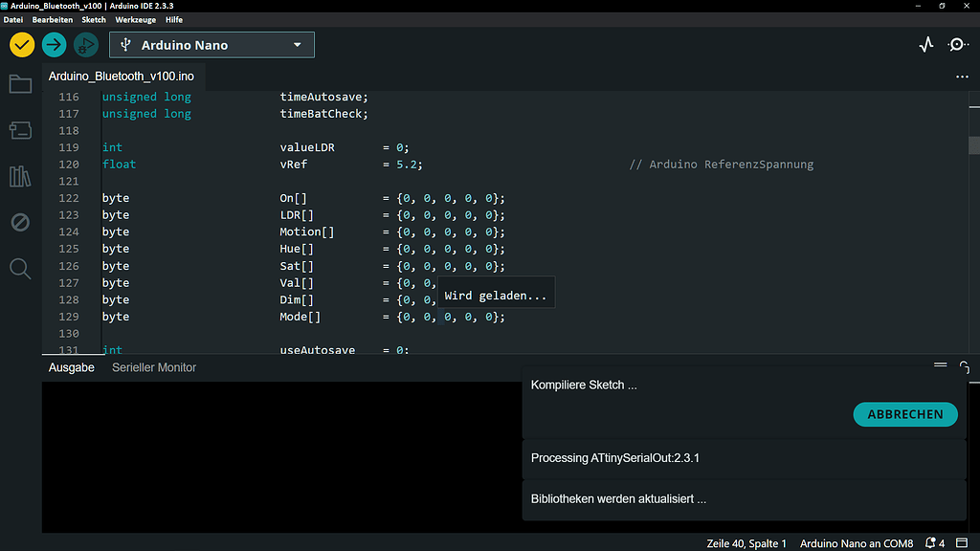Select the Search icon in sidebar

coord(20,269)
